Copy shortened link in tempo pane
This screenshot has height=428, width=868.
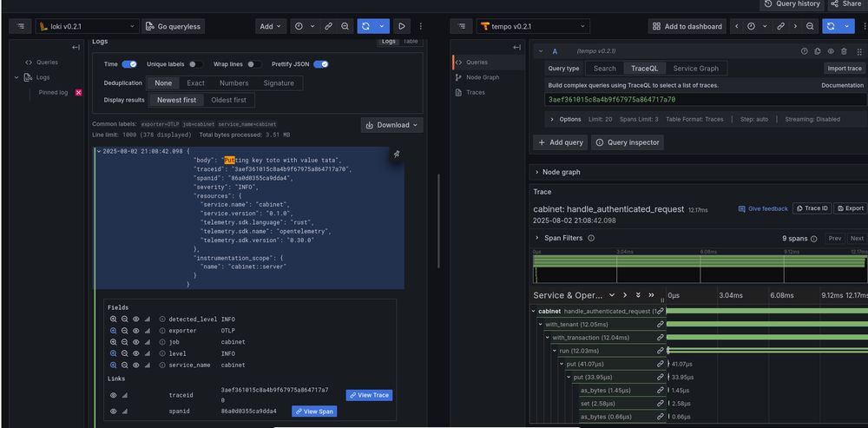(x=780, y=26)
